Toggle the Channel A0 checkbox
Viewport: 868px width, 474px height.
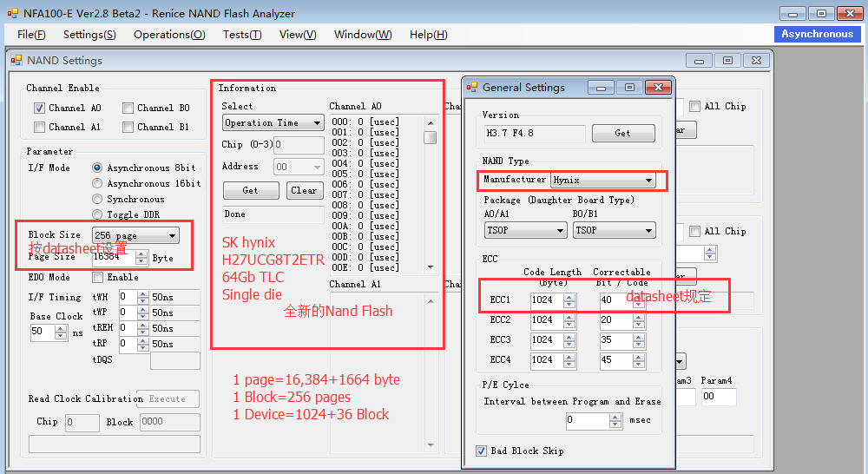pyautogui.click(x=39, y=108)
